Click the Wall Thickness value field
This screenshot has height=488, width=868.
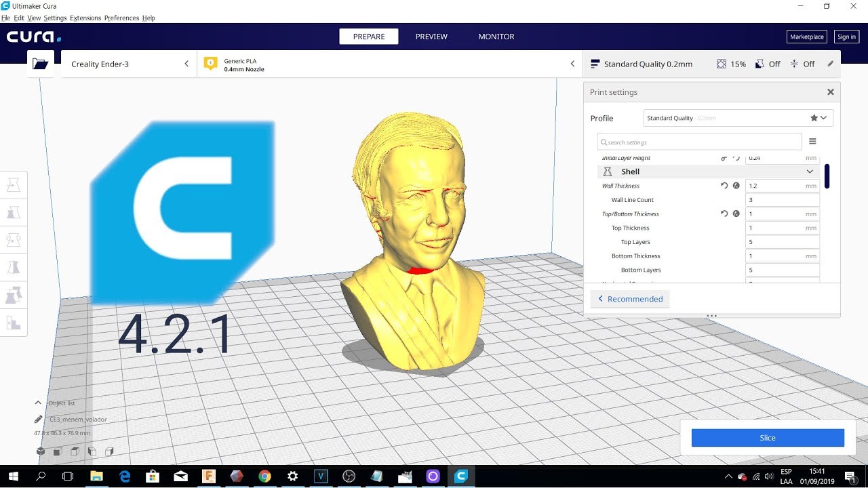(782, 186)
